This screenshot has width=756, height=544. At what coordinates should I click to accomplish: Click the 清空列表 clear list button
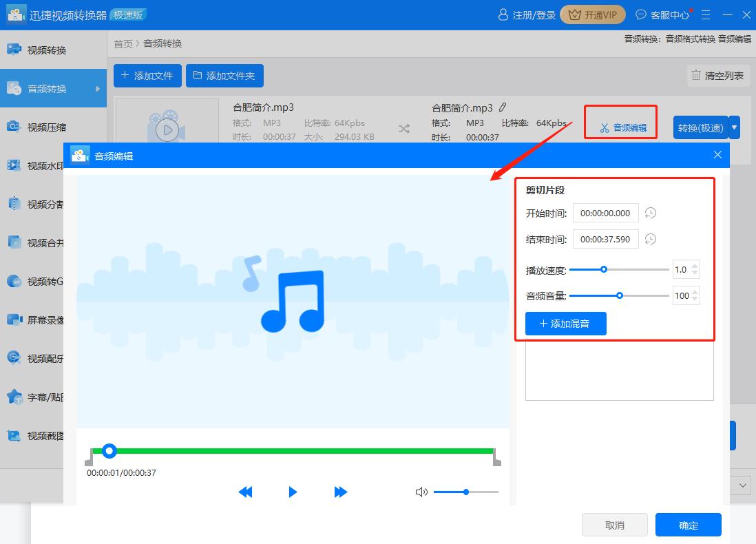tap(718, 76)
